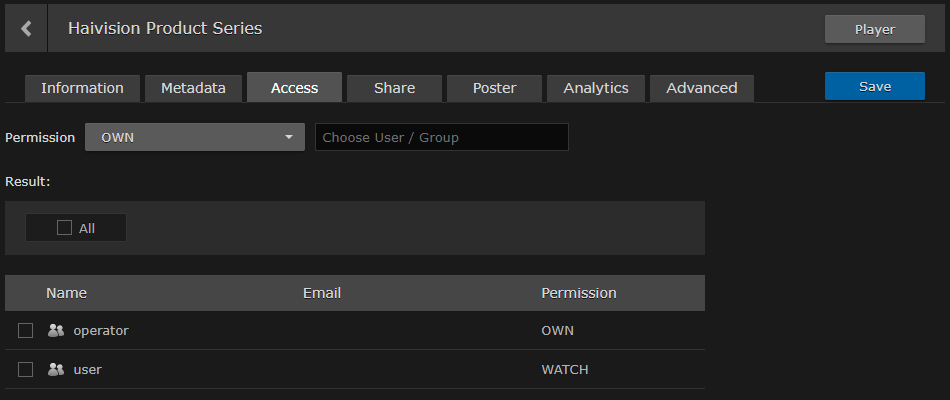View the Analytics tab
Screen dimensions: 950x400
point(596,88)
